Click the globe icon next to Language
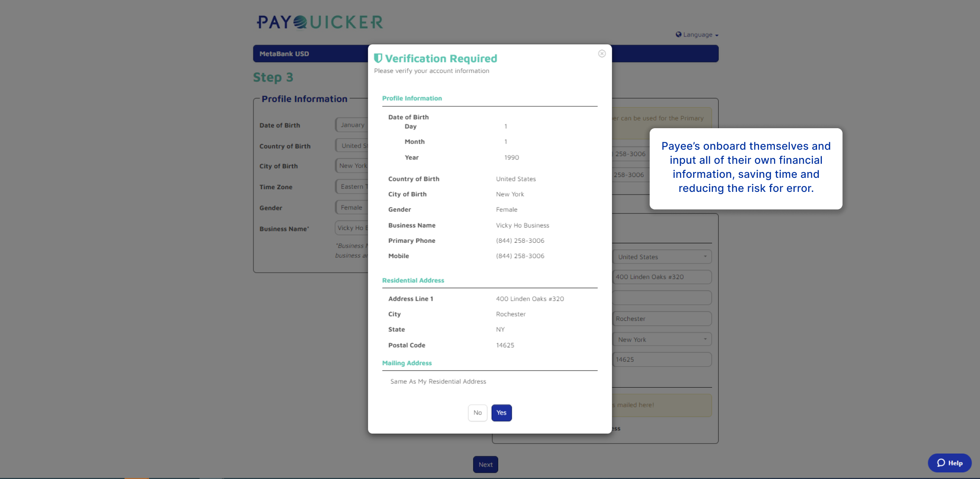The image size is (980, 479). (678, 34)
